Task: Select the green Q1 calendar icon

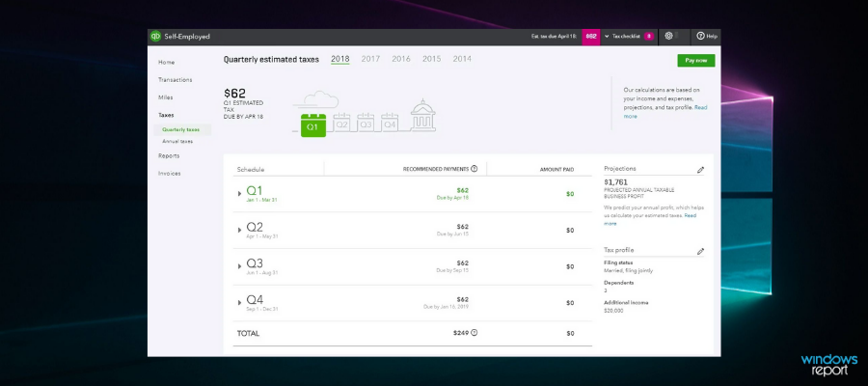Action: [x=313, y=124]
